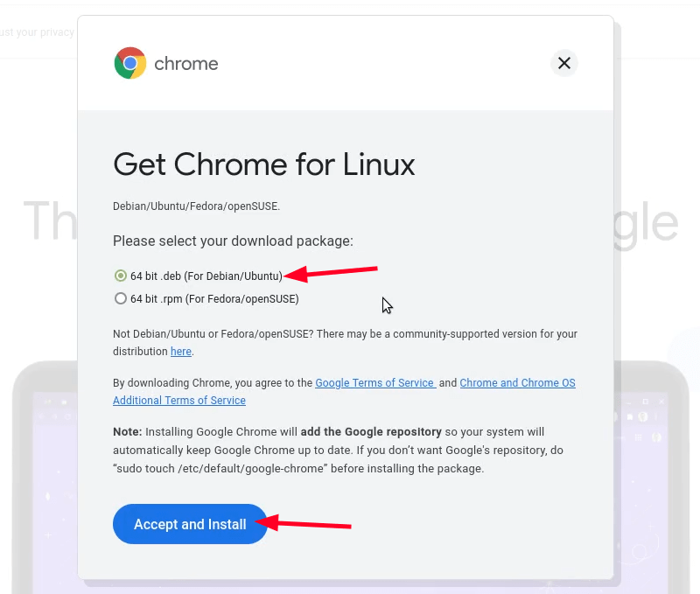
Task: Open the community-supported distribution 'here' link
Action: point(180,352)
